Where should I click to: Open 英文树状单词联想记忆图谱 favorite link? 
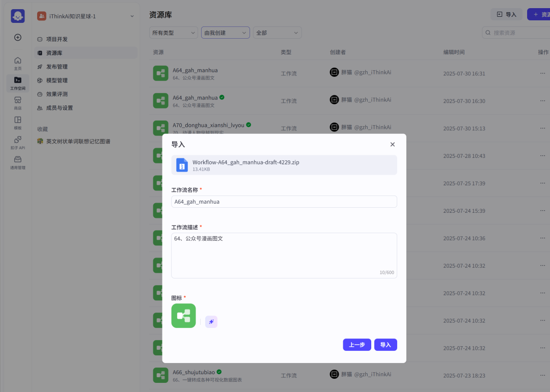78,142
